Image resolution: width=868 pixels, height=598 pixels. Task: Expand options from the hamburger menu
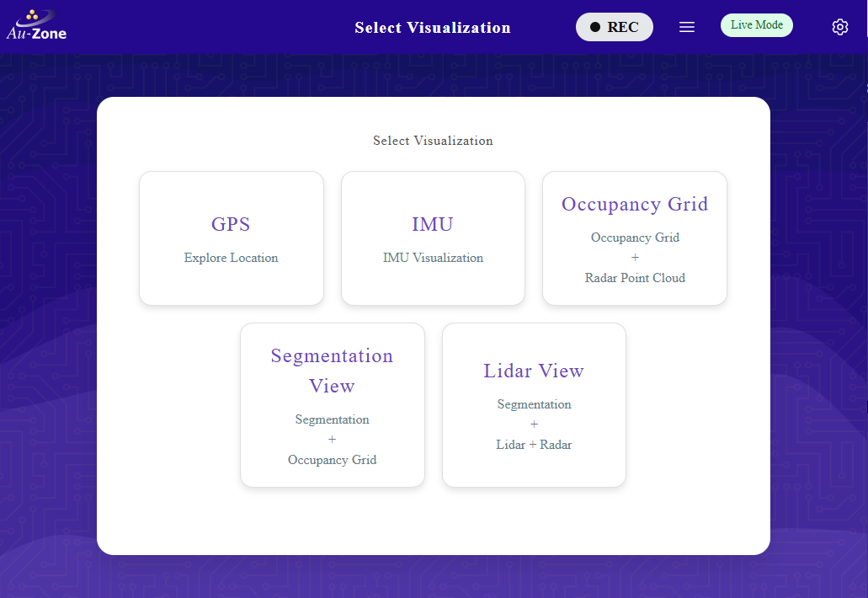pyautogui.click(x=687, y=26)
